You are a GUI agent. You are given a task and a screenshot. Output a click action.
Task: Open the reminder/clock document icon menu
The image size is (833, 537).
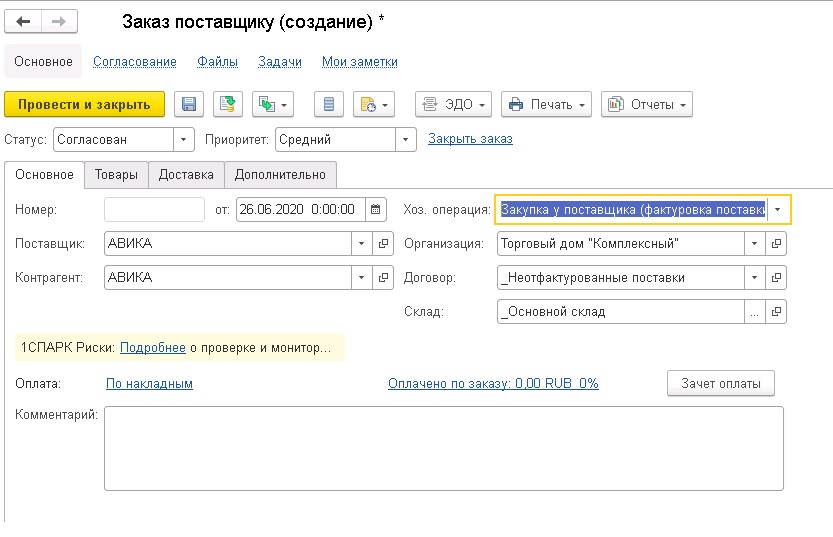(x=374, y=104)
